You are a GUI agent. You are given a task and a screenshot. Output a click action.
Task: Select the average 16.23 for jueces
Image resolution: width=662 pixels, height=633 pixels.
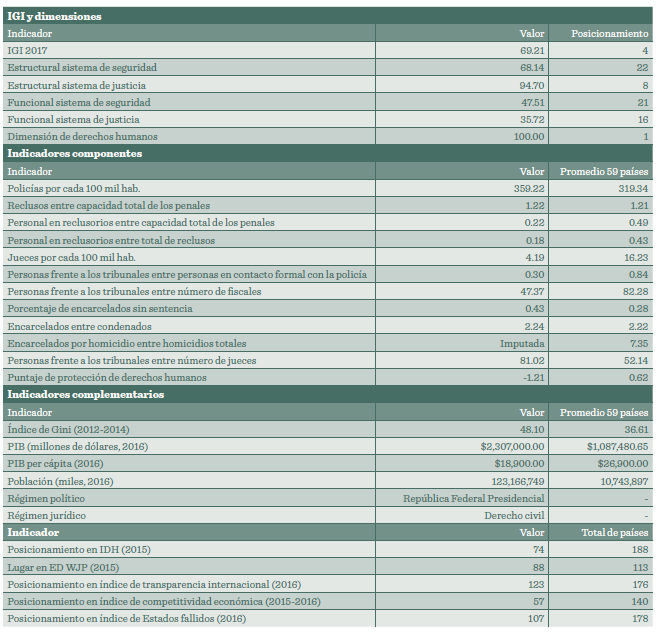636,257
